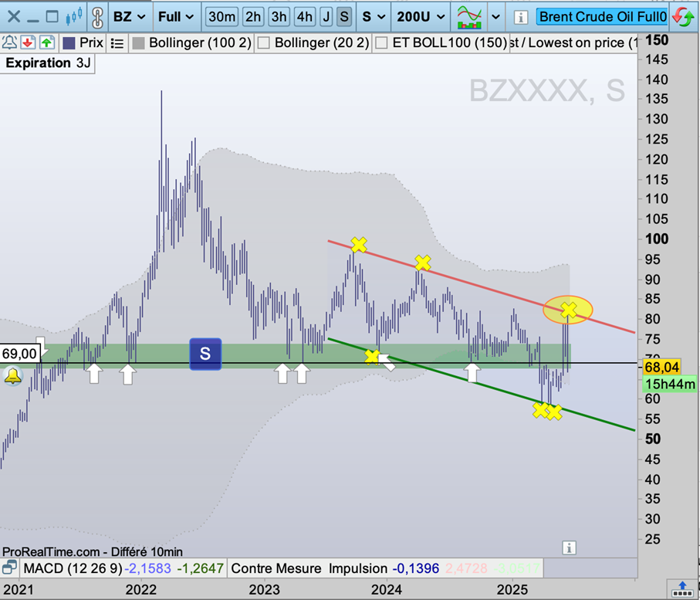The width and height of the screenshot is (700, 600).
Task: Click the Brent Crude Oil Full0 title
Action: coord(603,17)
